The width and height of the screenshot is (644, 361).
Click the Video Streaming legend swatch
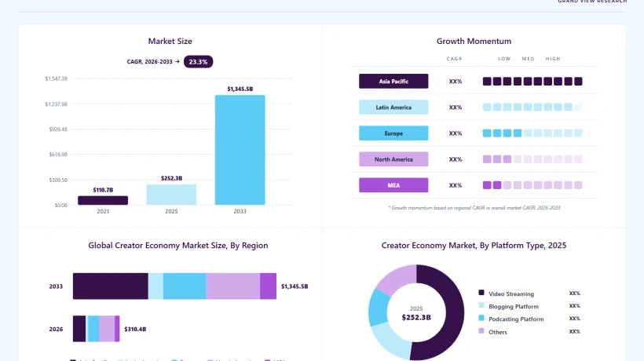(481, 293)
